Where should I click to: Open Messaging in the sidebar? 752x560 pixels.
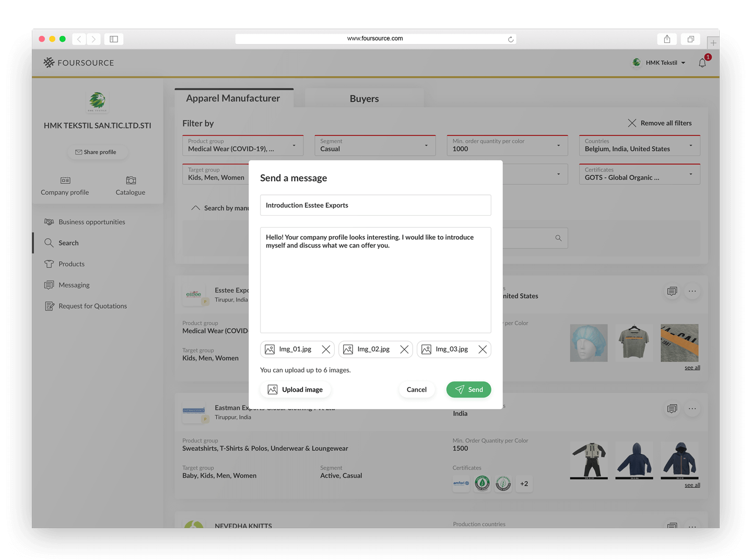(74, 285)
